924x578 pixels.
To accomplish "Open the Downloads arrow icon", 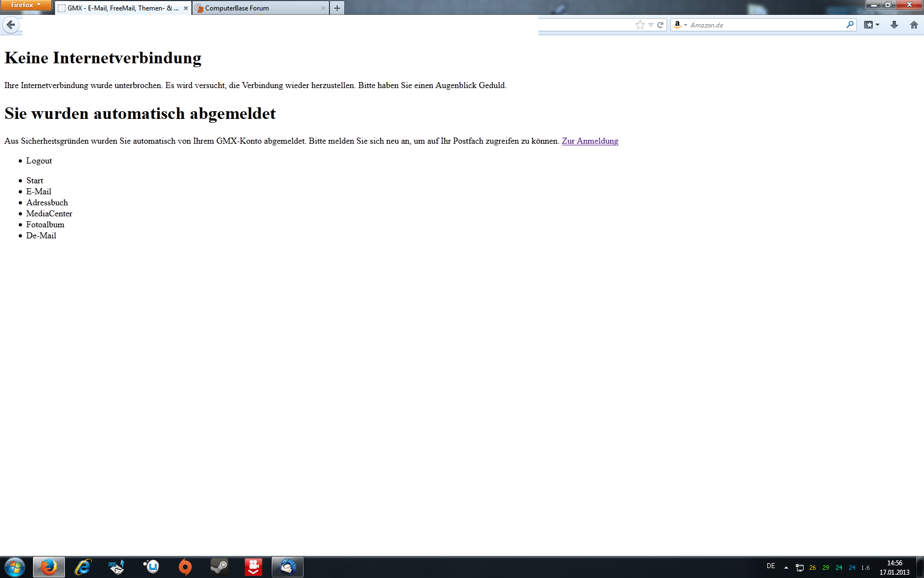I will (894, 25).
